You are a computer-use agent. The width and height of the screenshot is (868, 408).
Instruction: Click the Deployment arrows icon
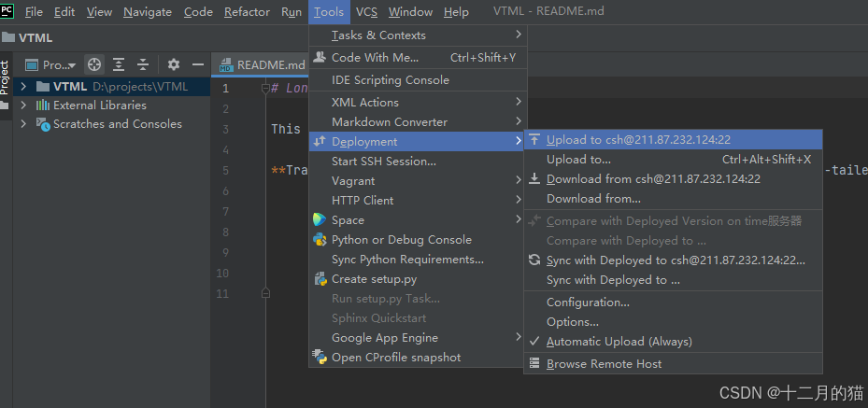(320, 142)
